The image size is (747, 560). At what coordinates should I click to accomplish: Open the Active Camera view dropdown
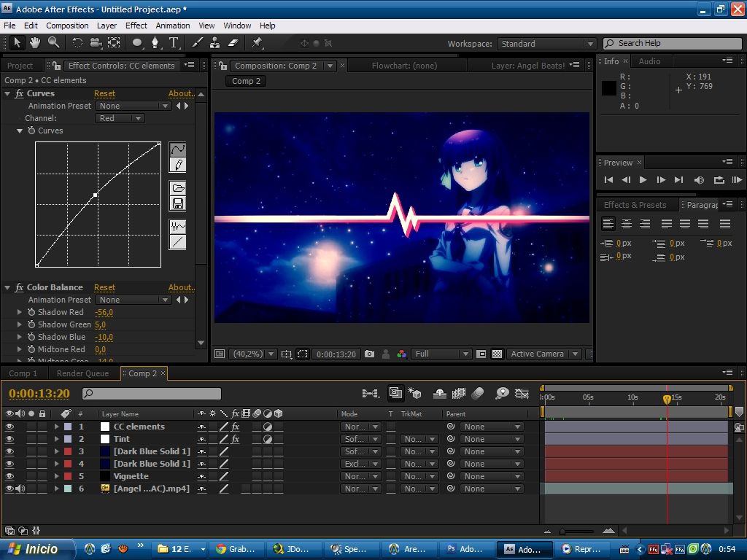(x=543, y=354)
